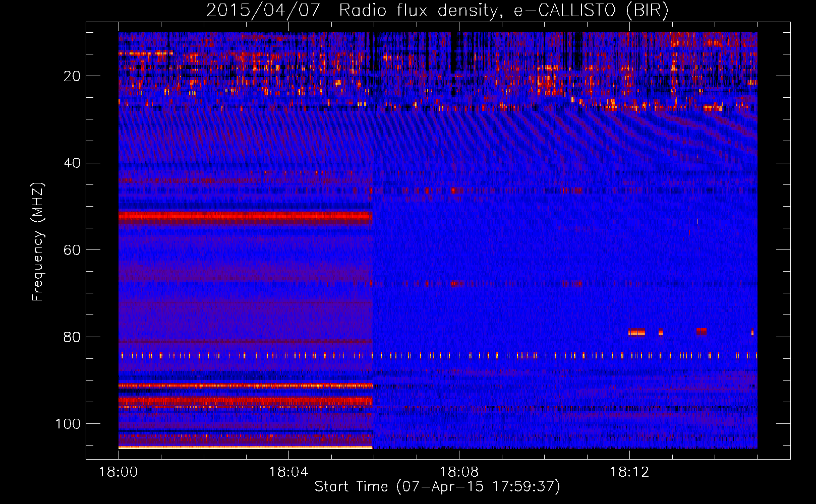Click the plot title '2015/04/07 Radio flux density'
Screen dimensions: 816x504
[x=438, y=10]
